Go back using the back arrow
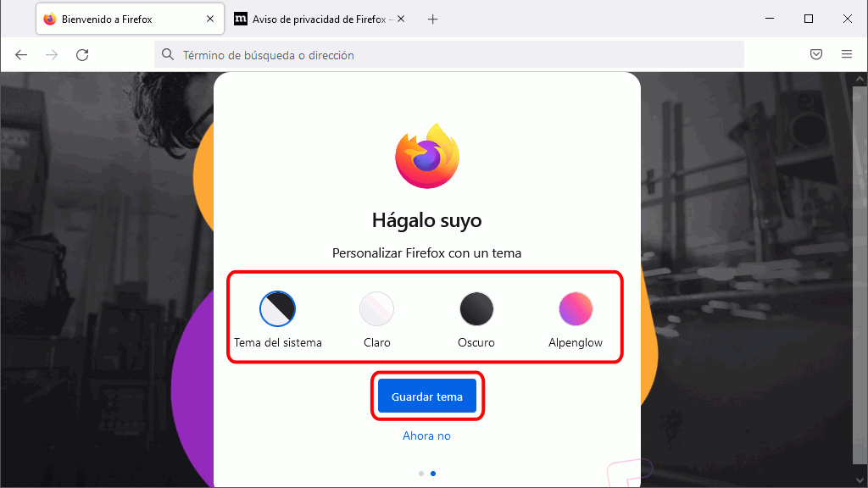The width and height of the screenshot is (868, 488). tap(21, 55)
